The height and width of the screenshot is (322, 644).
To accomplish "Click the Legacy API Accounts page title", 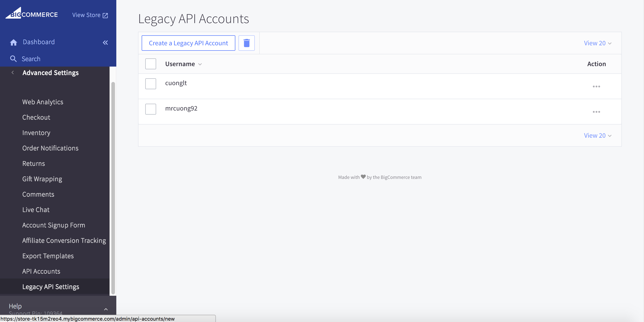I will (x=193, y=19).
